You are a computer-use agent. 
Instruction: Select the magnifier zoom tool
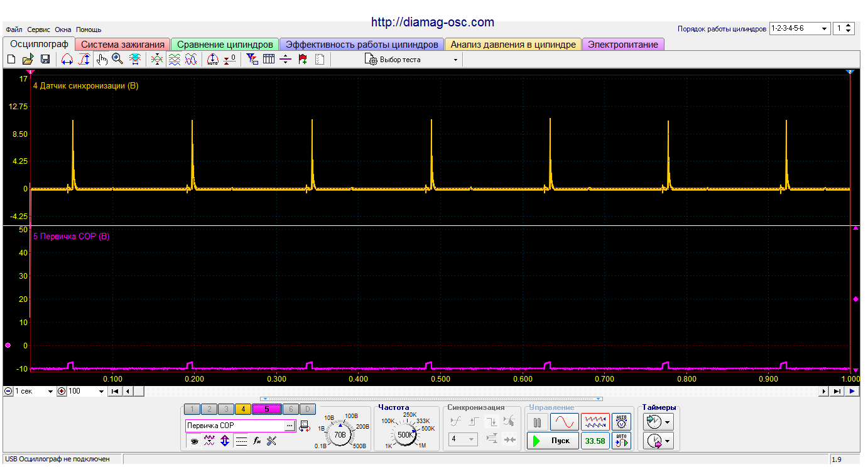117,60
